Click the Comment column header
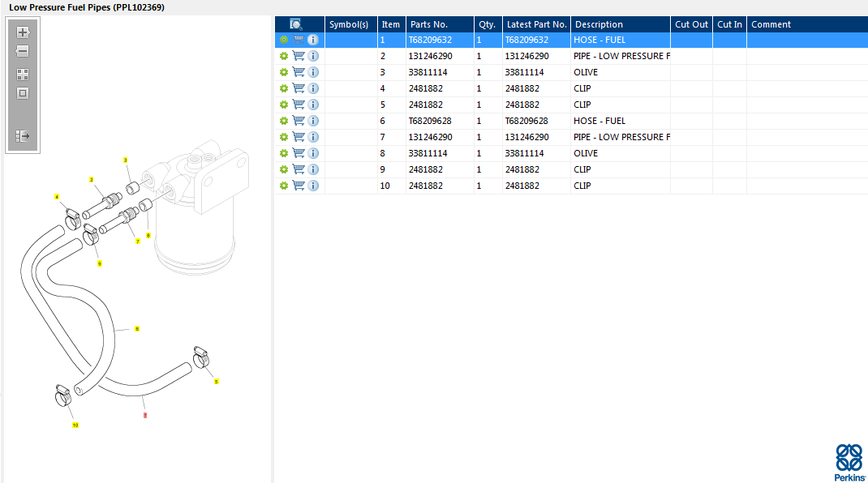 click(807, 24)
